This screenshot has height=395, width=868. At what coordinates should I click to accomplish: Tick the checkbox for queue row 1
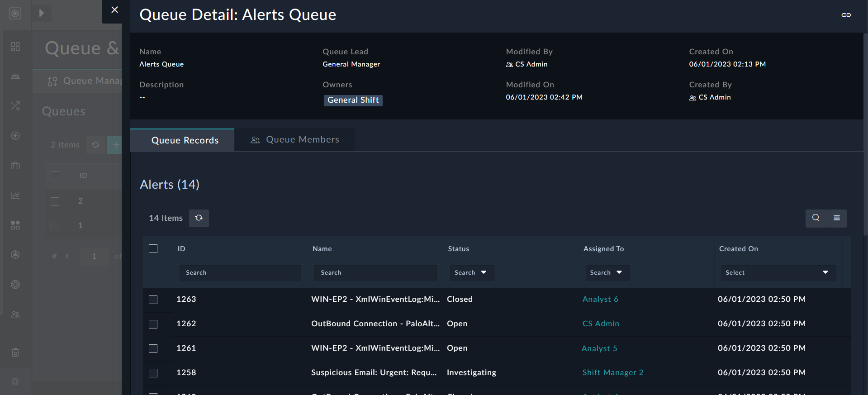click(55, 226)
